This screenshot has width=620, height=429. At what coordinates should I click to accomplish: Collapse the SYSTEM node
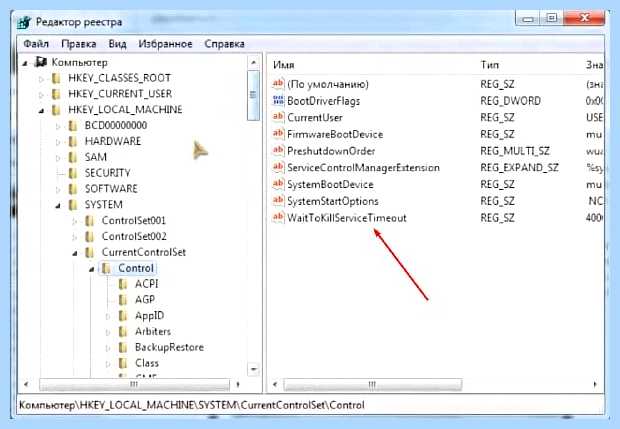coord(58,205)
